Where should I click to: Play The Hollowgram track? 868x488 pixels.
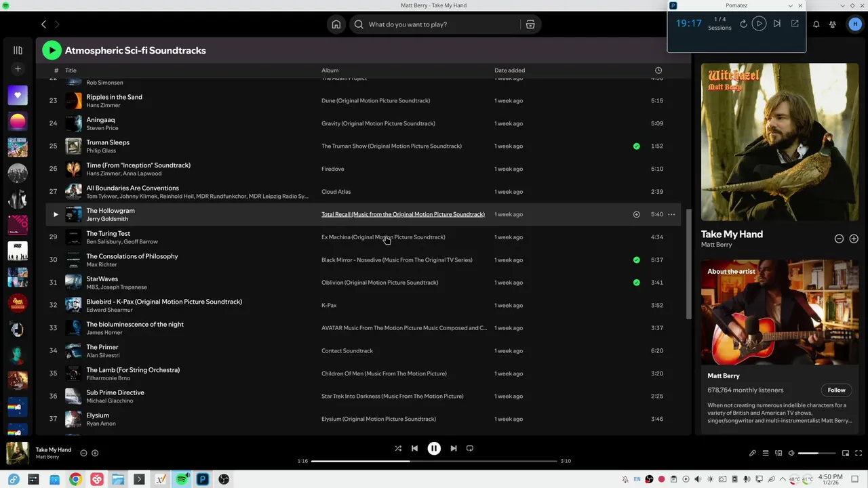click(x=56, y=214)
